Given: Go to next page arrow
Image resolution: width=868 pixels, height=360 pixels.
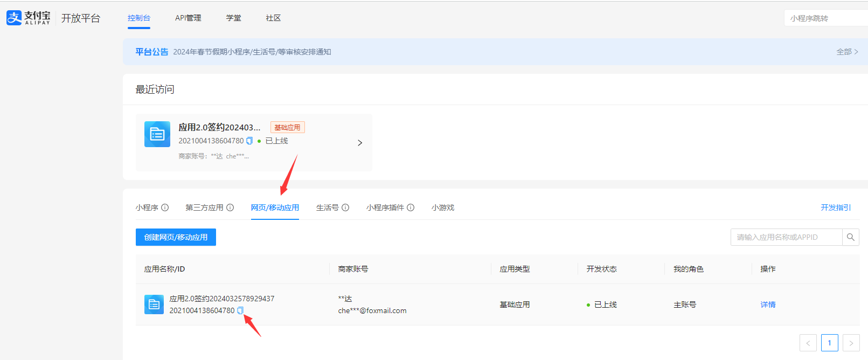Looking at the screenshot, I should (x=851, y=343).
